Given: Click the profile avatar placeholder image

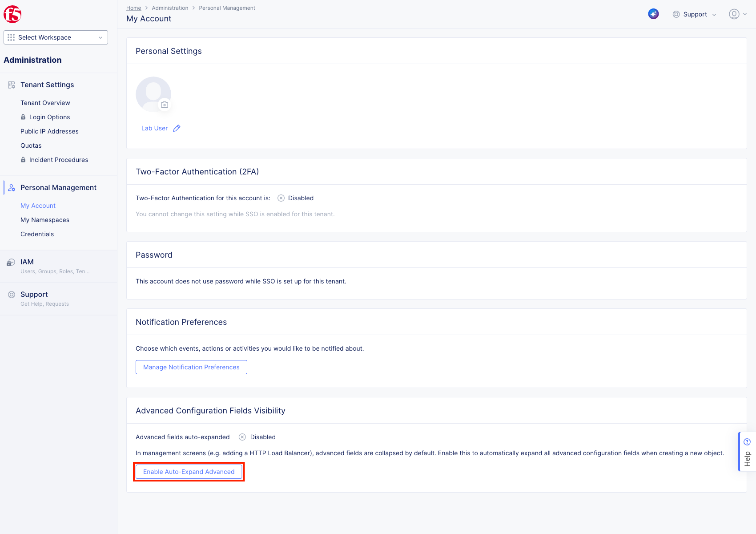Looking at the screenshot, I should (153, 94).
